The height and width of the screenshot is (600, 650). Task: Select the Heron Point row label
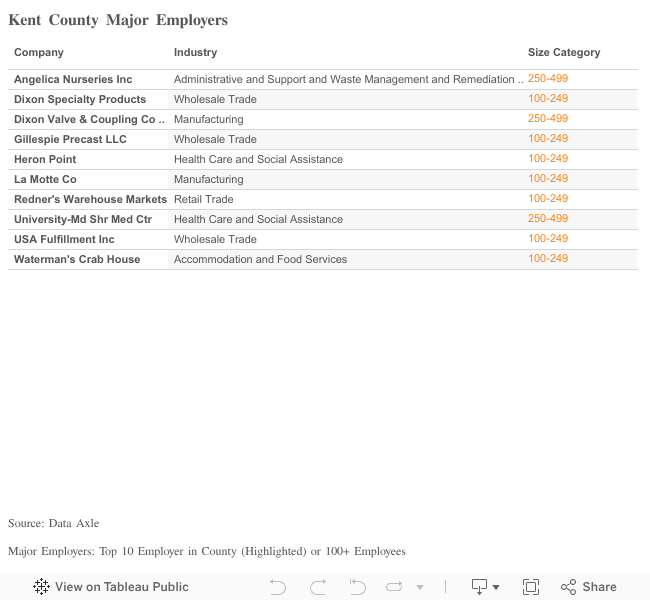point(45,159)
